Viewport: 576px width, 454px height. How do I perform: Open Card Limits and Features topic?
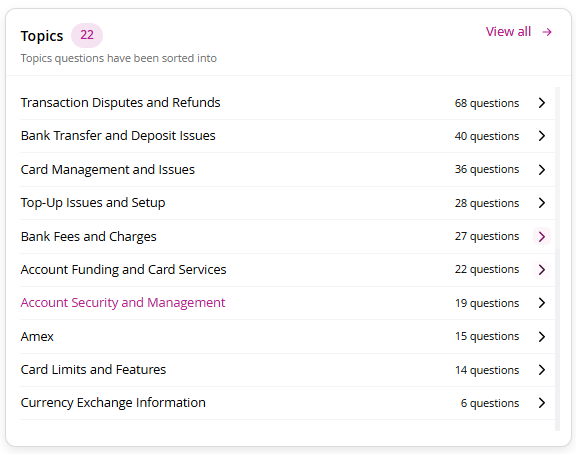pos(93,370)
